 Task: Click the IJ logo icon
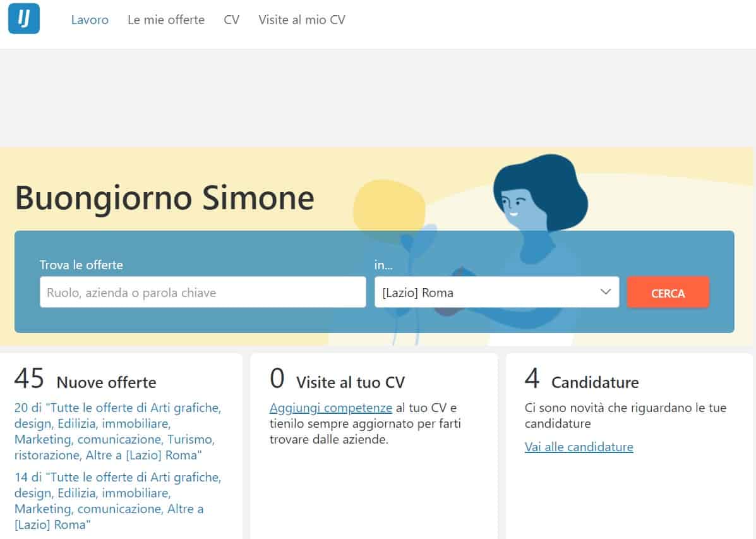tap(23, 20)
